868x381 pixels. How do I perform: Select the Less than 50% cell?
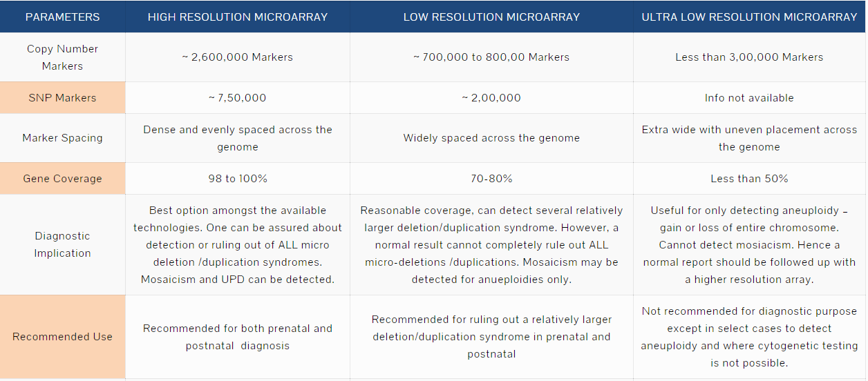point(749,179)
